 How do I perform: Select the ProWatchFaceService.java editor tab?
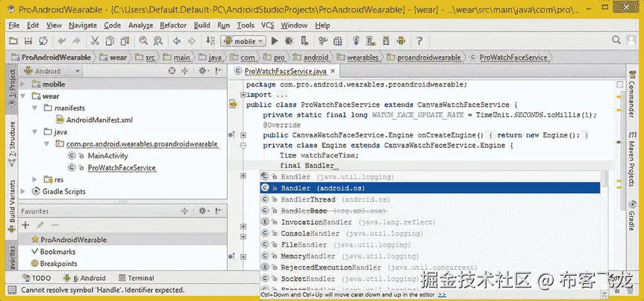285,71
